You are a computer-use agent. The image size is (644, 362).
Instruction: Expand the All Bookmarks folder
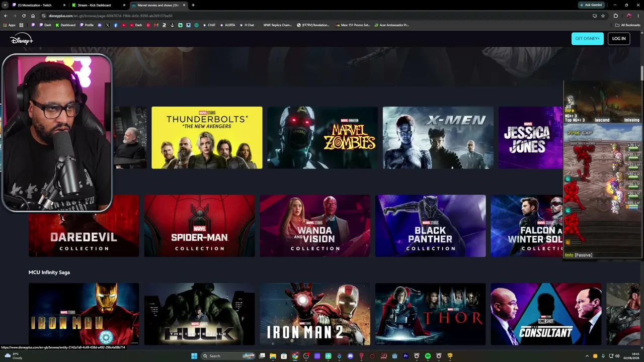click(628, 25)
